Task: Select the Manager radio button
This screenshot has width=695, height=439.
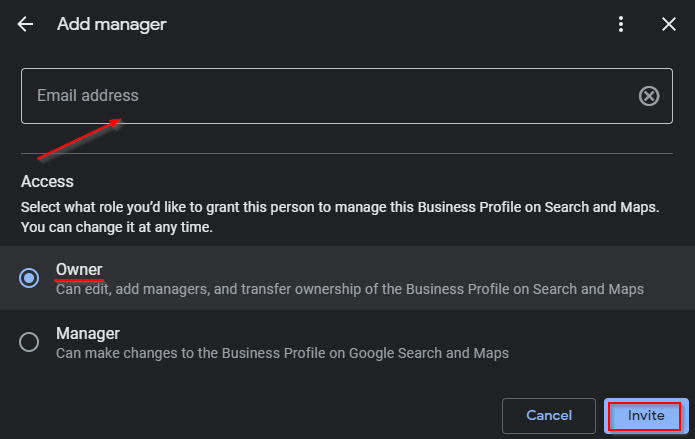Action: (30, 342)
